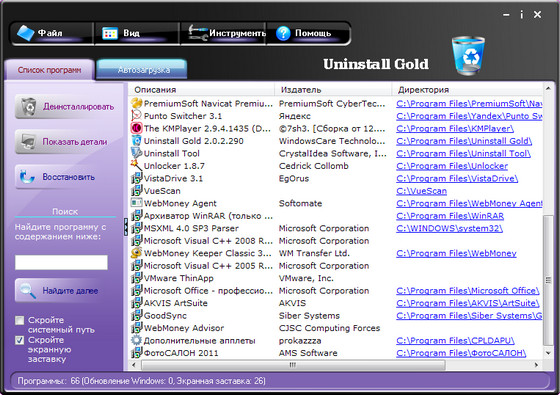
Task: Uncheck the Скройте экранную заставку checkbox
Action: point(20,340)
